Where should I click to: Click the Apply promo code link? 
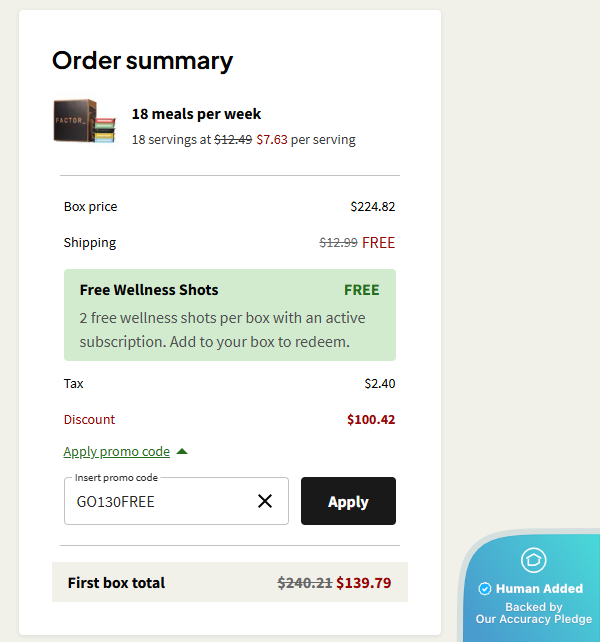pyautogui.click(x=116, y=452)
